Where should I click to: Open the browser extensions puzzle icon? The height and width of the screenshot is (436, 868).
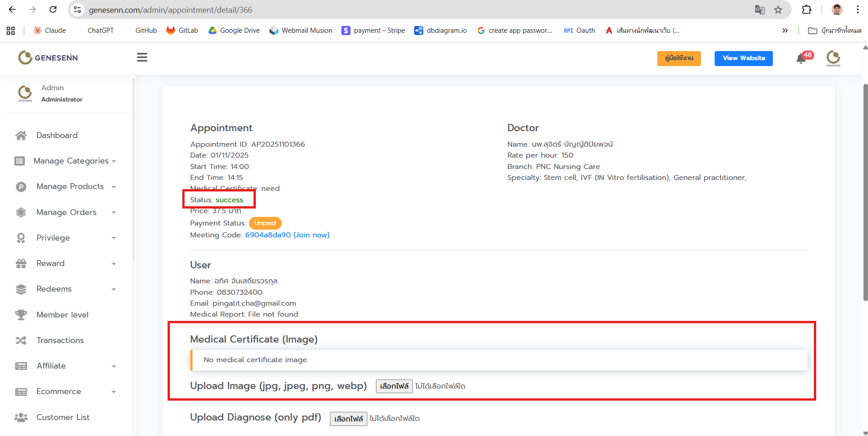(807, 10)
